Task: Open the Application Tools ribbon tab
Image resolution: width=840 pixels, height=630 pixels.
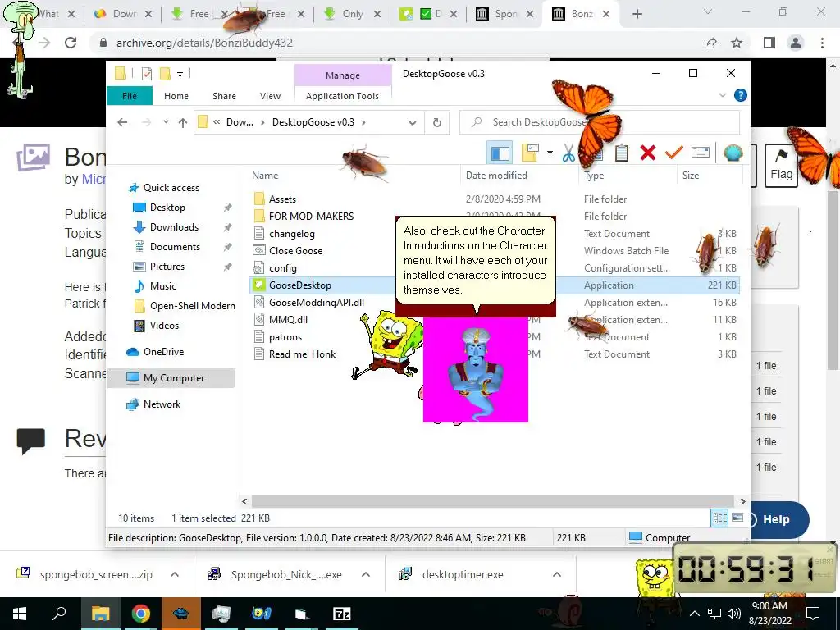Action: click(x=342, y=96)
